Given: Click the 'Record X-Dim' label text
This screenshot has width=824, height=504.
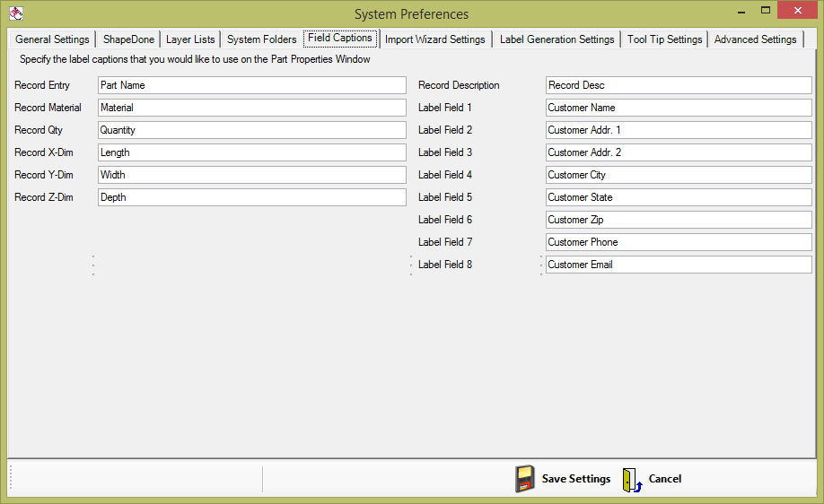Looking at the screenshot, I should point(44,152).
